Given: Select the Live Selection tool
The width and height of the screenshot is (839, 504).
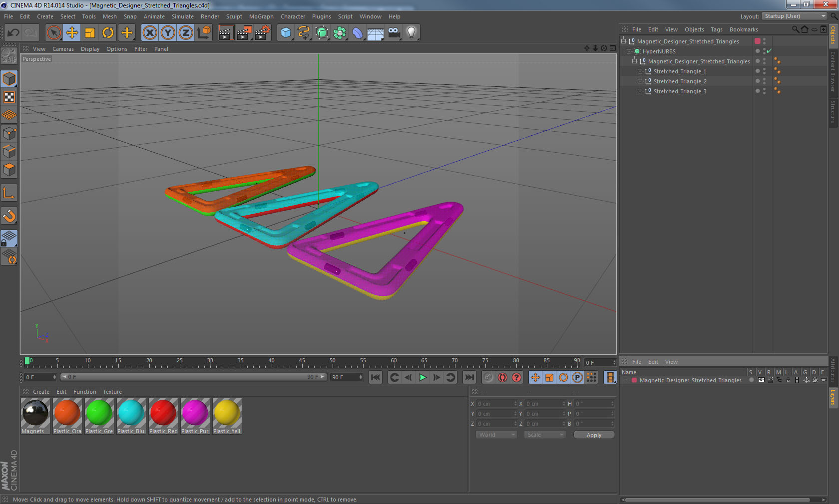Looking at the screenshot, I should point(53,33).
